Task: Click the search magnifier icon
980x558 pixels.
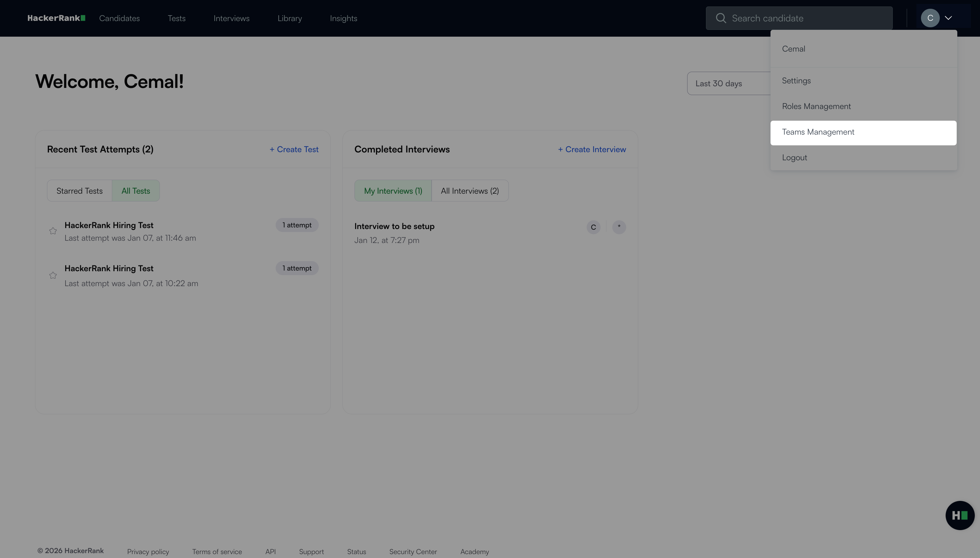Action: 721,18
